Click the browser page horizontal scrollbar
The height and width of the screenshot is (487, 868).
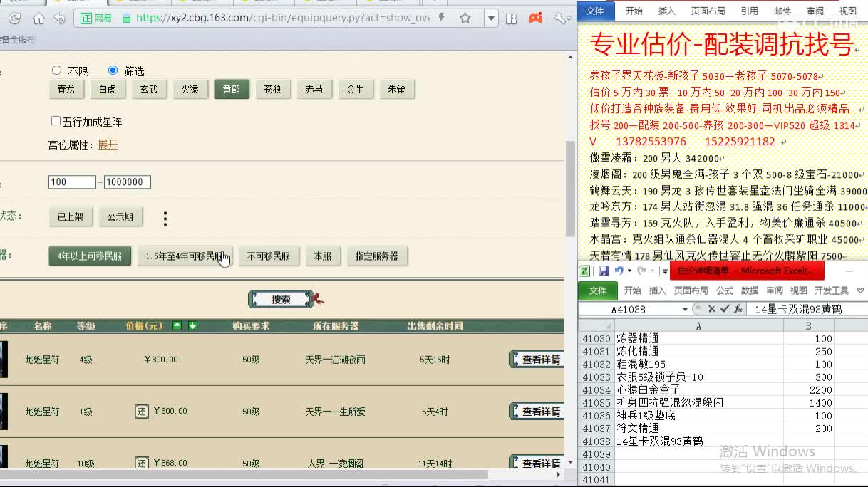pyautogui.click(x=244, y=474)
